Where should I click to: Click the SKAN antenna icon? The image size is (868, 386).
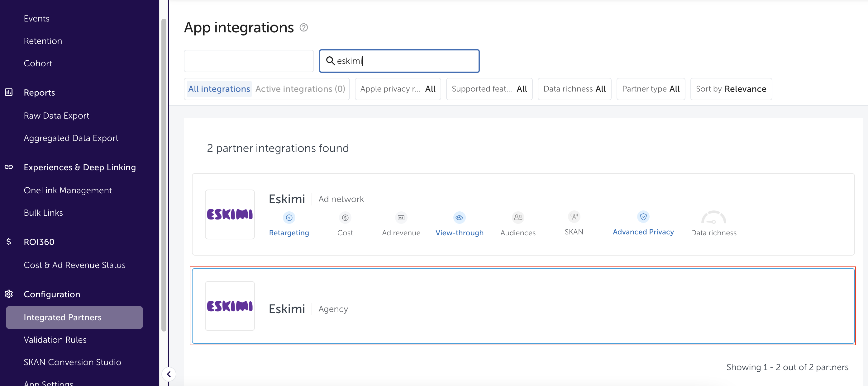coord(574,217)
